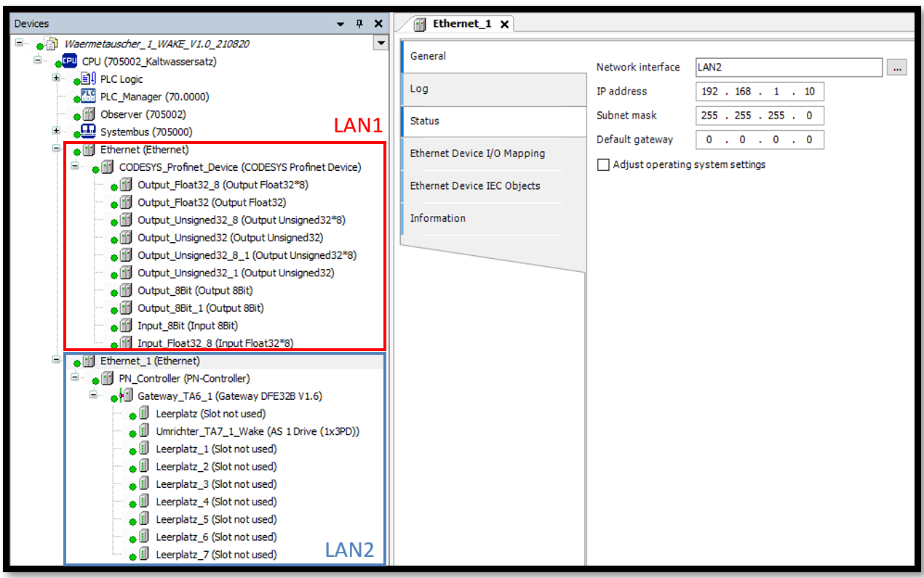Select Umrichter_TA7_1_Wake in device tree
Screen dimensions: 924x578
tap(258, 431)
